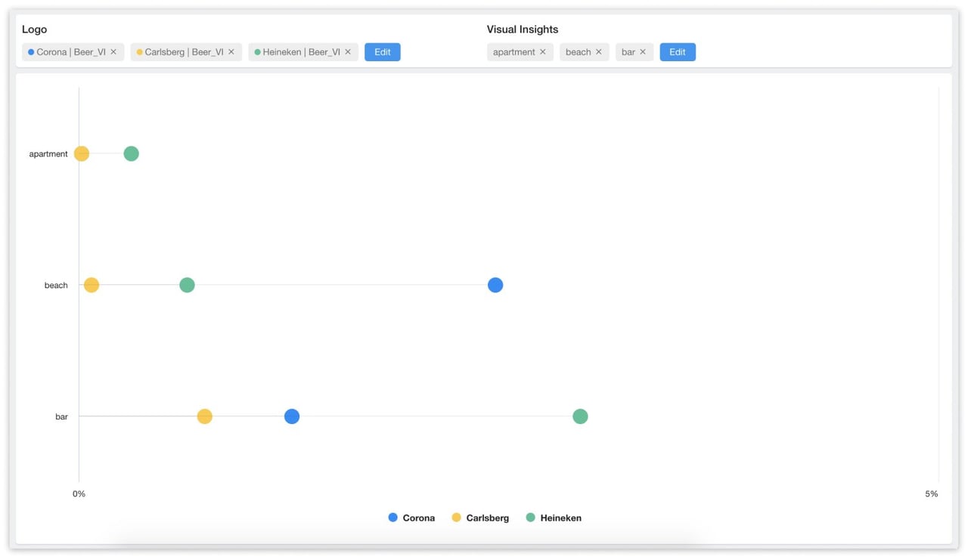Click the Edit button under Visual Insights
The width and height of the screenshot is (968, 560).
pos(678,51)
